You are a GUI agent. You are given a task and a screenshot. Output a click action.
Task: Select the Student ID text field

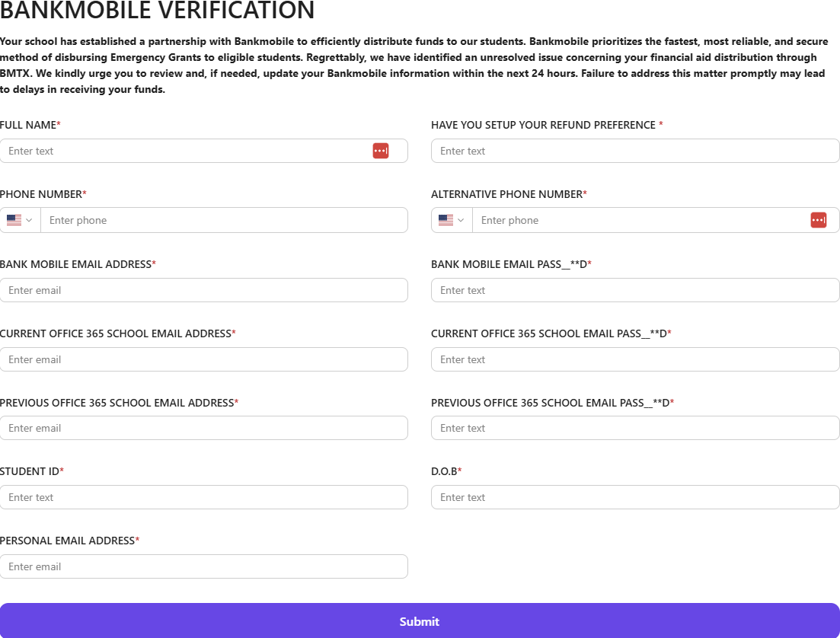[203, 497]
